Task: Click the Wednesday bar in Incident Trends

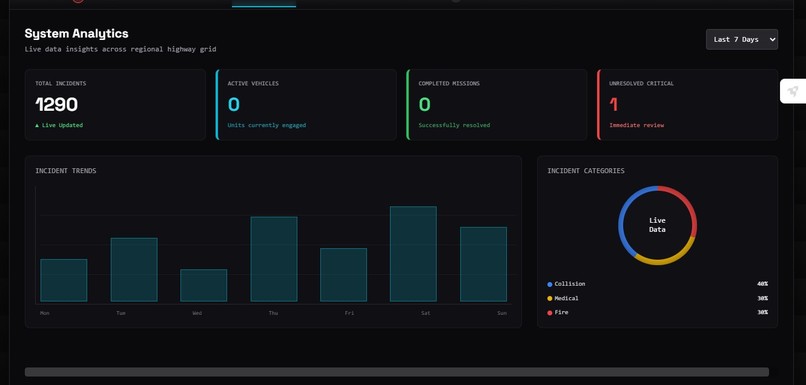Action: pyautogui.click(x=204, y=285)
